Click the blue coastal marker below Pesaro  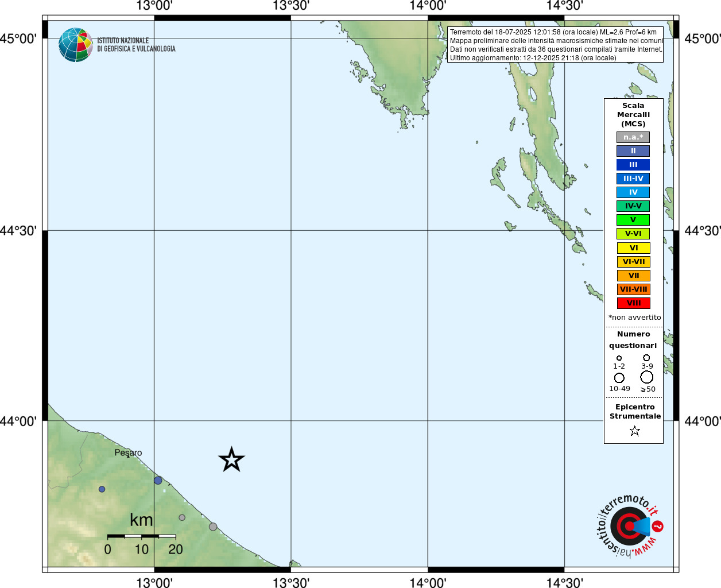158,480
